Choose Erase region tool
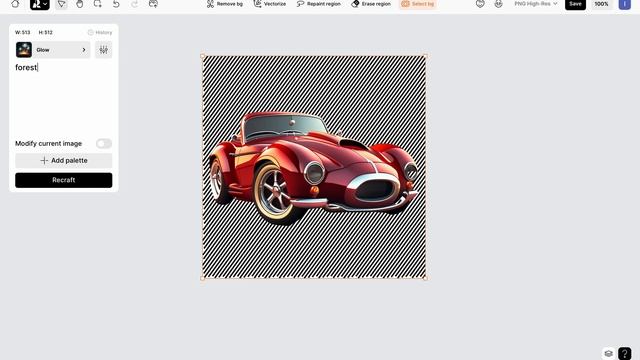Screen dimensions: 640x360 point(371,4)
